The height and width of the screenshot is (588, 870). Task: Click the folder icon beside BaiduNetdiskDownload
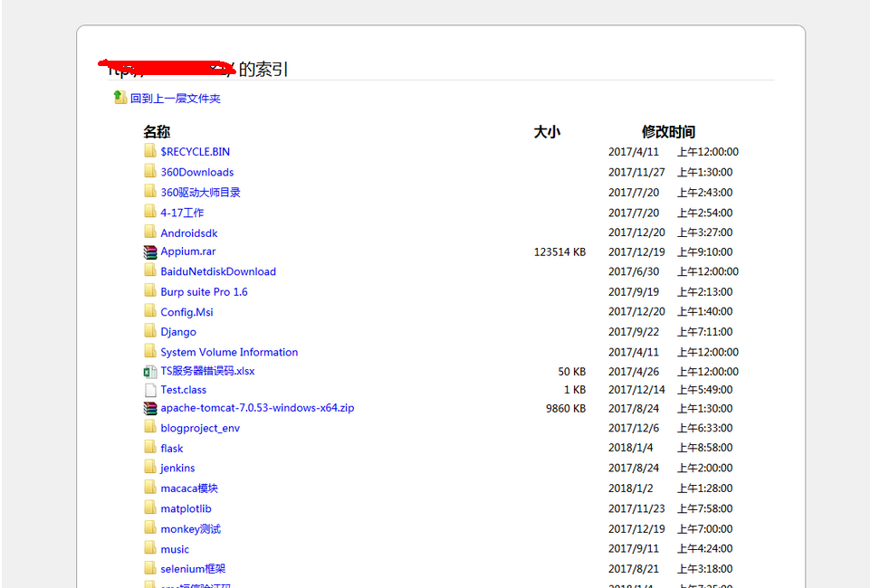coord(149,270)
